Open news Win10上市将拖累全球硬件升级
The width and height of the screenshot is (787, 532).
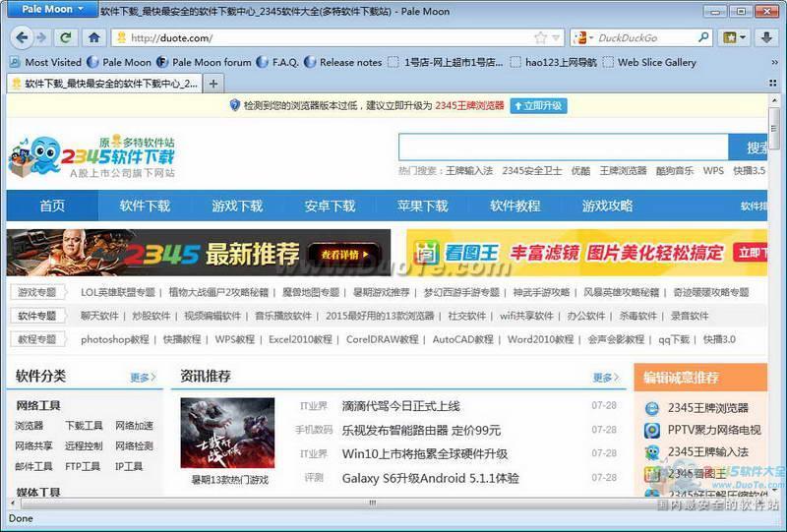425,453
